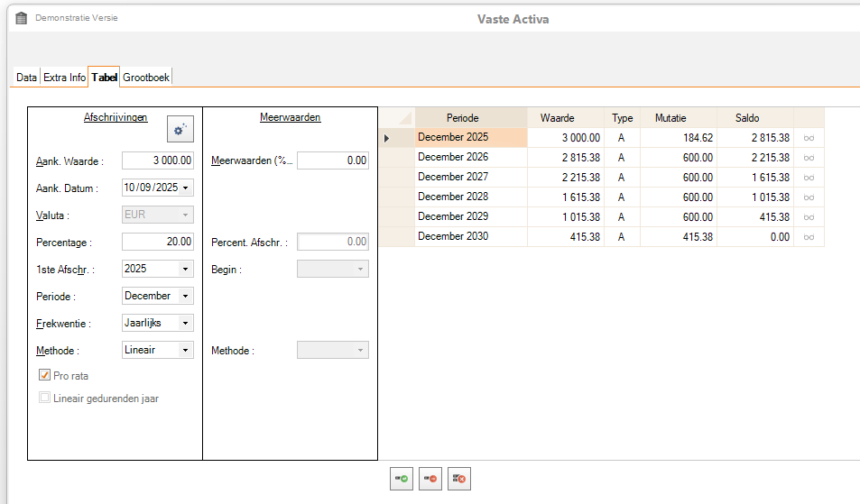Open the Extra Info tab
Image resolution: width=860 pixels, height=504 pixels.
pos(65,78)
